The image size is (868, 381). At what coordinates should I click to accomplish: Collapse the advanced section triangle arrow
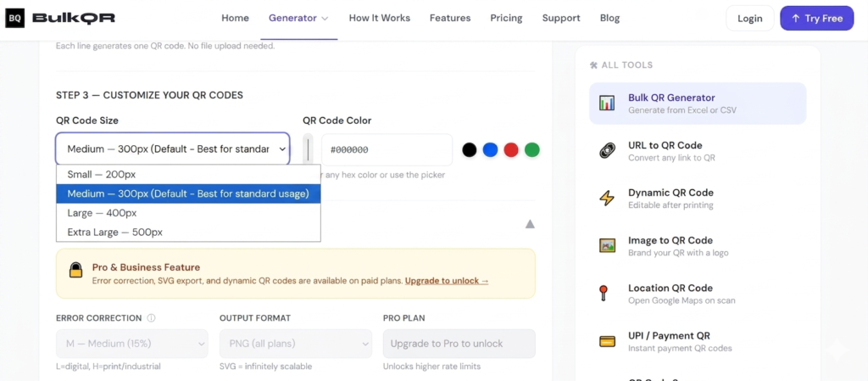pyautogui.click(x=530, y=224)
